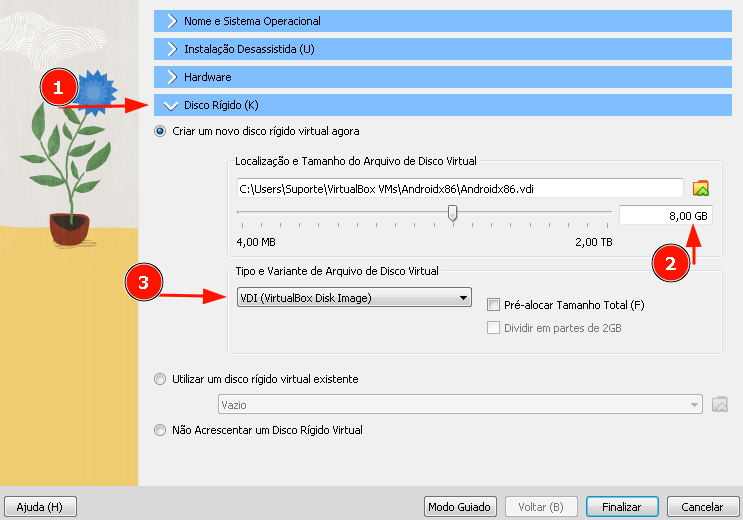Open the VDI disk type dropdown
This screenshot has height=520, width=743.
point(354,297)
